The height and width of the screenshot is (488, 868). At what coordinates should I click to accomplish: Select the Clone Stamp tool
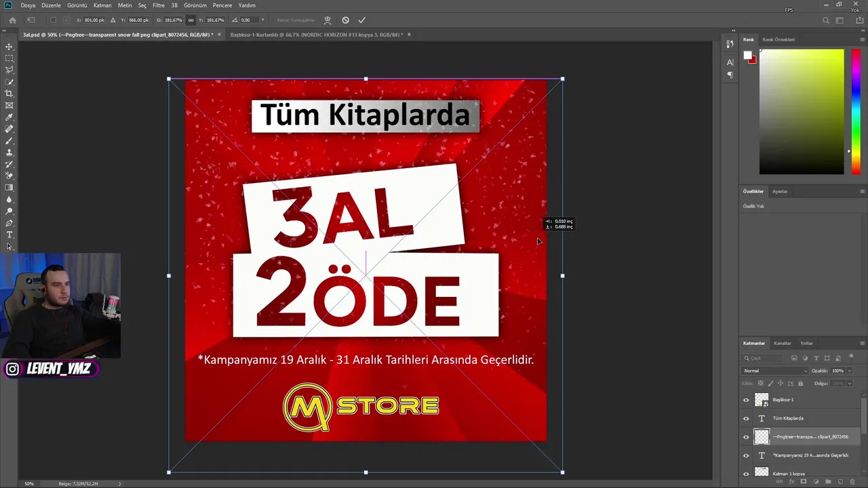[9, 152]
